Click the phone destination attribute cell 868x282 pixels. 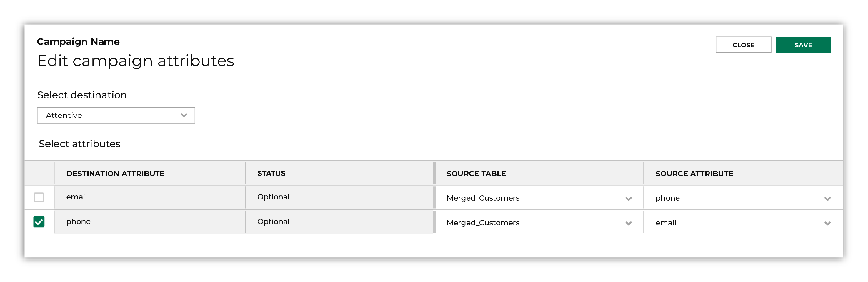pos(150,222)
